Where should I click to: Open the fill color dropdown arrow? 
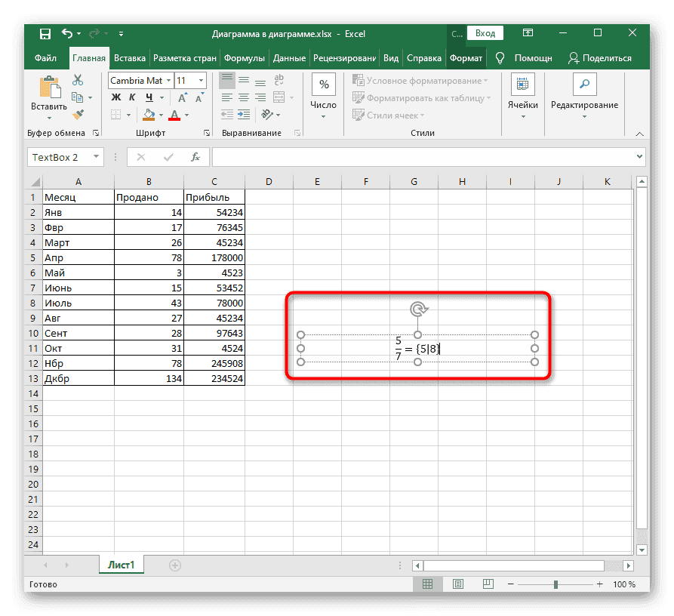(161, 115)
